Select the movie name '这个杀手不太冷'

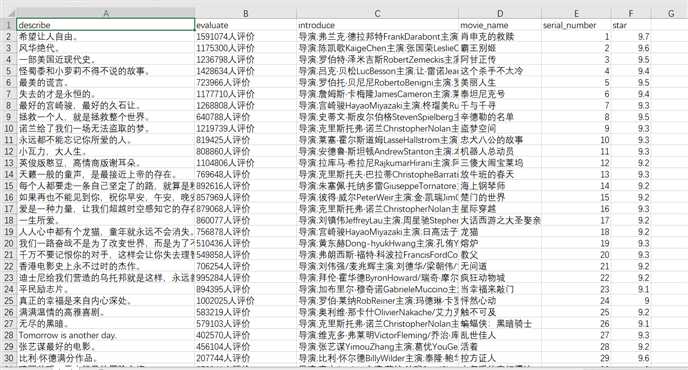[x=500, y=71]
